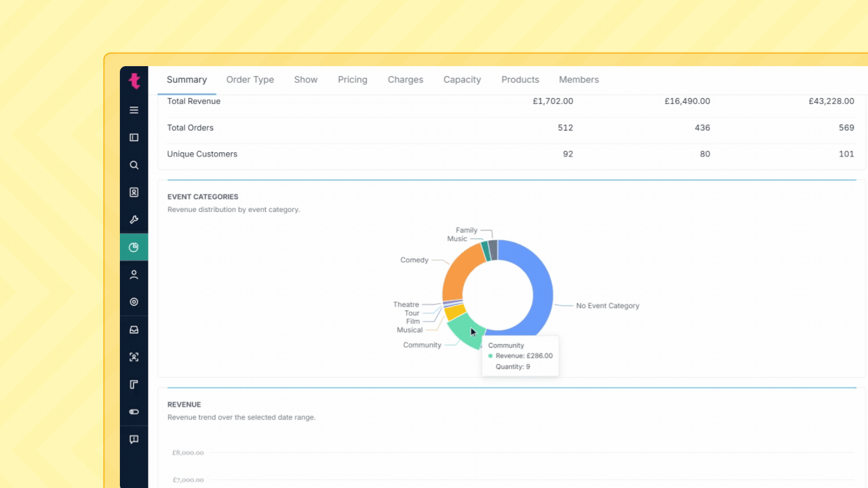Viewport: 868px width, 488px height.
Task: Click the "Total Revenue" row label
Action: pos(194,101)
